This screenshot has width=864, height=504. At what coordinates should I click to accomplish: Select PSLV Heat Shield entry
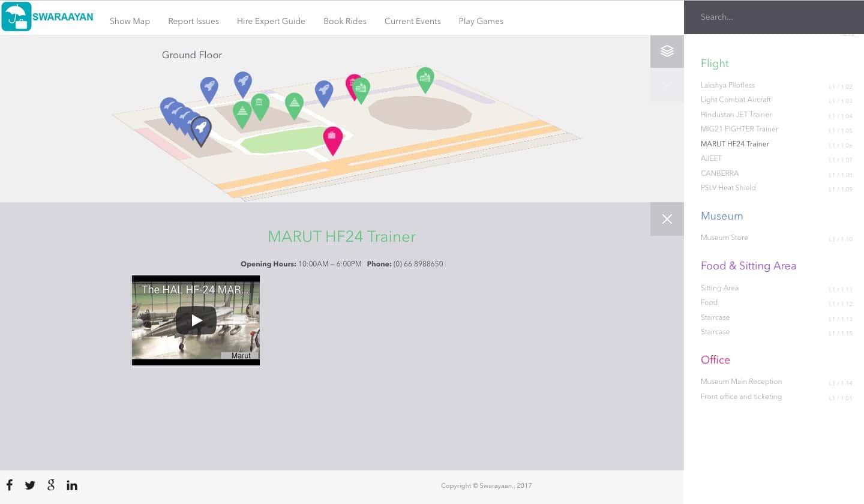pos(728,188)
